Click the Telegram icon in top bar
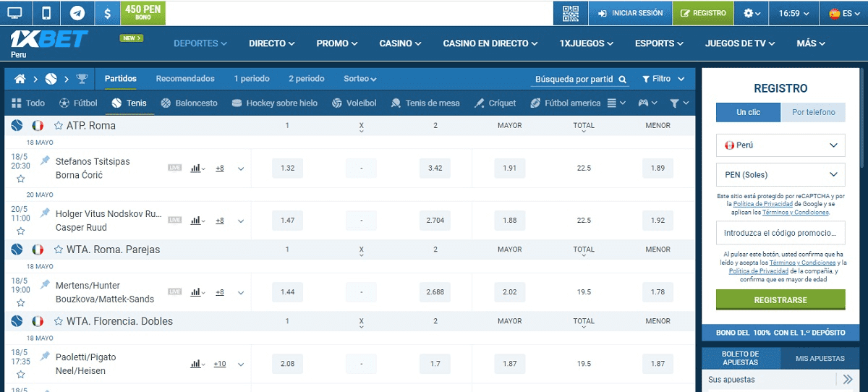Screen dimensions: 868x392 click(x=77, y=13)
